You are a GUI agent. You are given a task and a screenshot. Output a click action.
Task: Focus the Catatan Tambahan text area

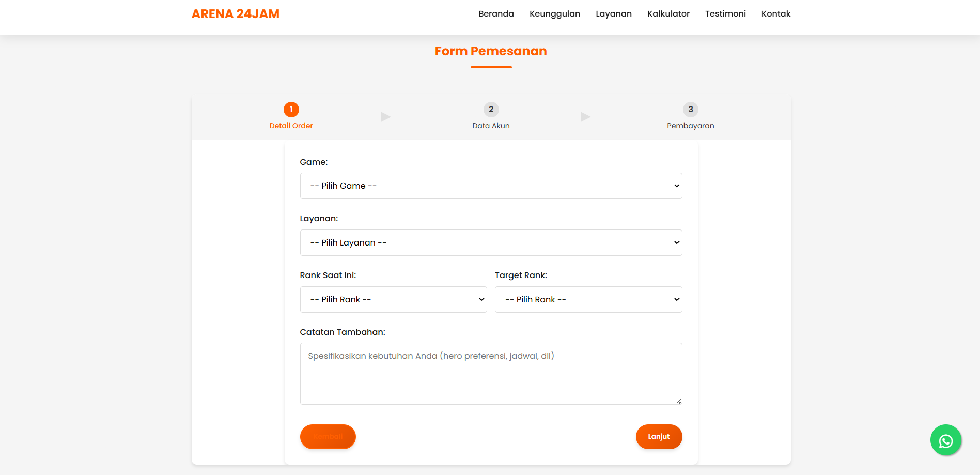pyautogui.click(x=491, y=374)
